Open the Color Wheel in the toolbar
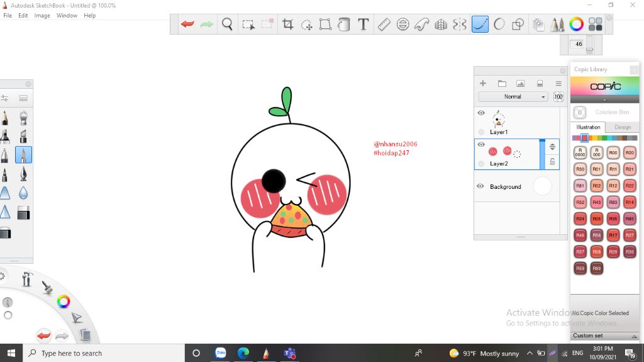This screenshot has width=644, height=362. (x=576, y=25)
